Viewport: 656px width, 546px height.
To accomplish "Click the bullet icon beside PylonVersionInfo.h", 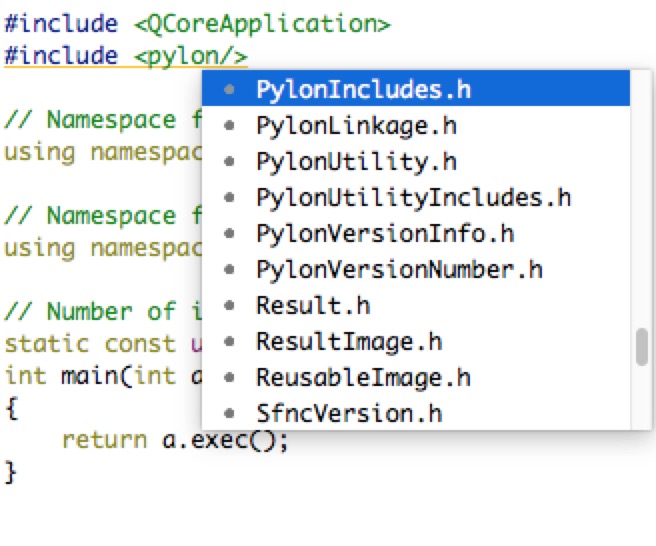I will (x=229, y=233).
